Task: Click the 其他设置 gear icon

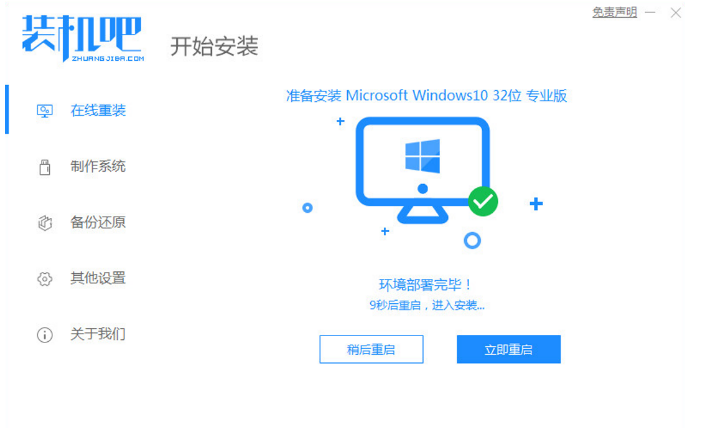Action: pyautogui.click(x=45, y=279)
